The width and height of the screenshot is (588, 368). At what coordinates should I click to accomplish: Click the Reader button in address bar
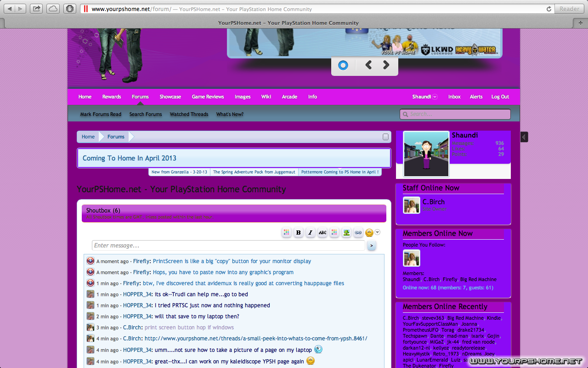click(570, 9)
